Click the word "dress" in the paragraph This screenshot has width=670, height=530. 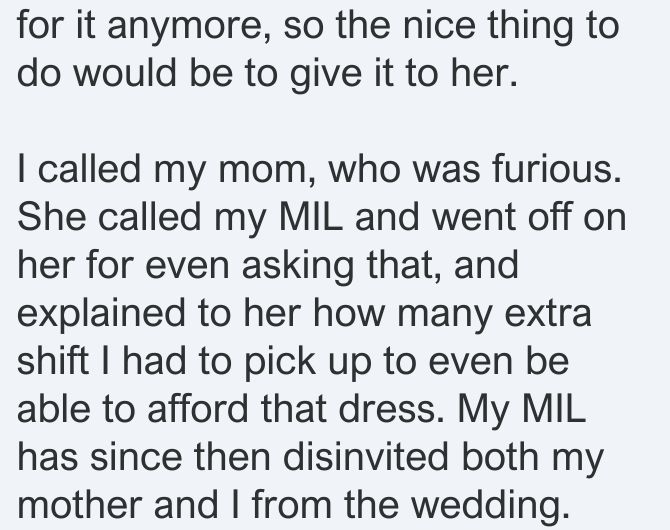(x=388, y=408)
